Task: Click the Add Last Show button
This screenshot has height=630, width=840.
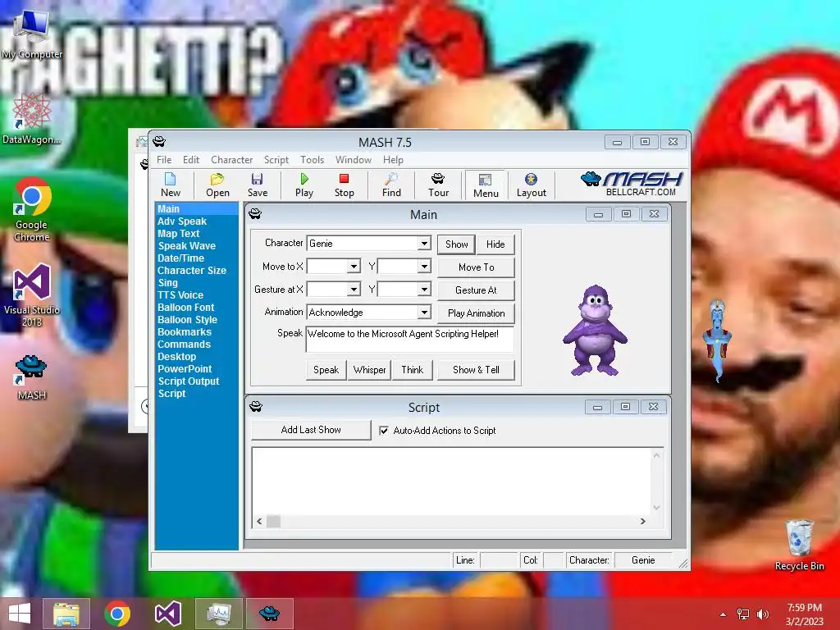Action: pyautogui.click(x=311, y=430)
